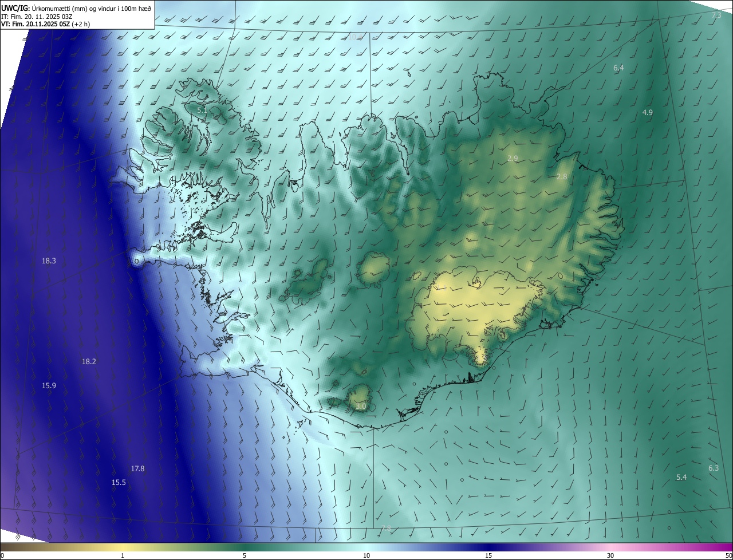Click the 2.9 value label

pos(513,158)
